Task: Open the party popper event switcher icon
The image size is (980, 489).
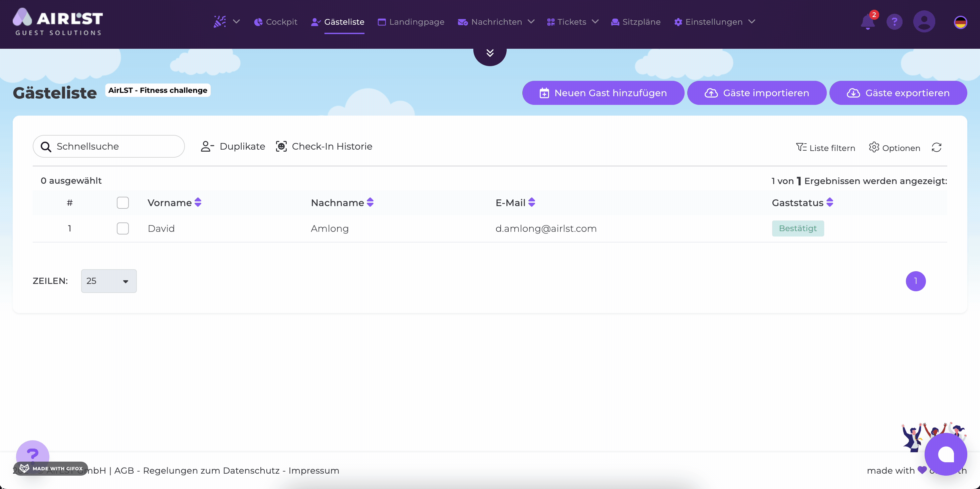Action: pos(220,22)
